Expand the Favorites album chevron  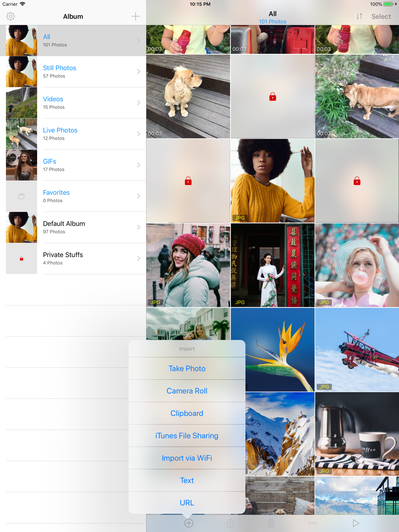pyautogui.click(x=139, y=196)
